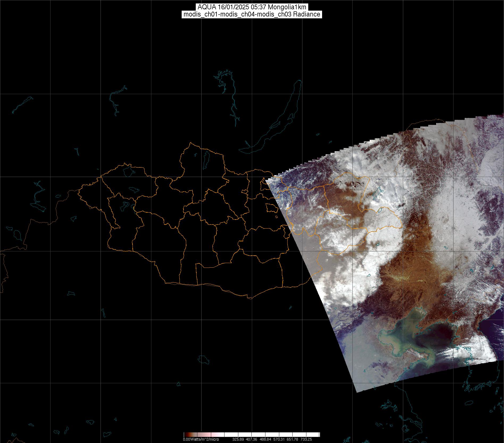Click the 570.31 legend value
Screen dimensions: 504x443
pyautogui.click(x=279, y=440)
